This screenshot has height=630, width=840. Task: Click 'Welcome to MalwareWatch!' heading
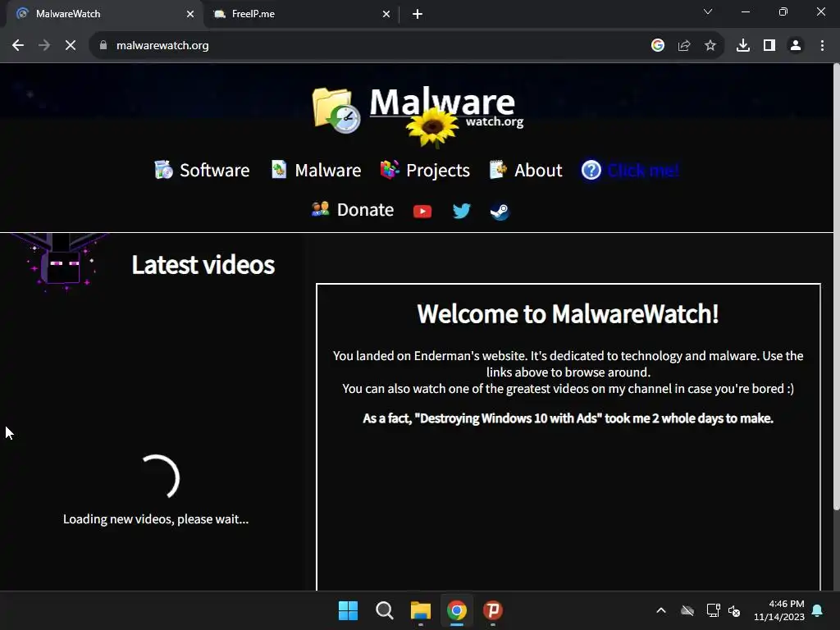[x=568, y=314]
